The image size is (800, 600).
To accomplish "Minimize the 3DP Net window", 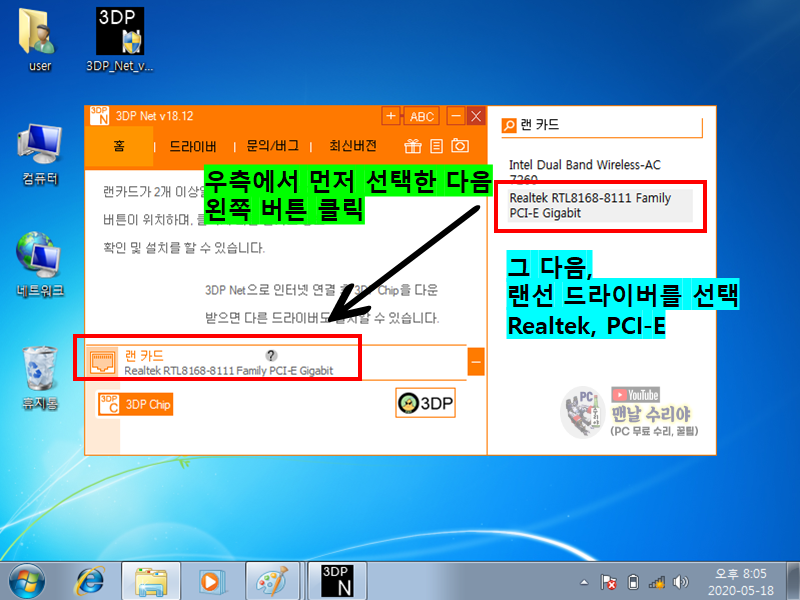I will (455, 116).
